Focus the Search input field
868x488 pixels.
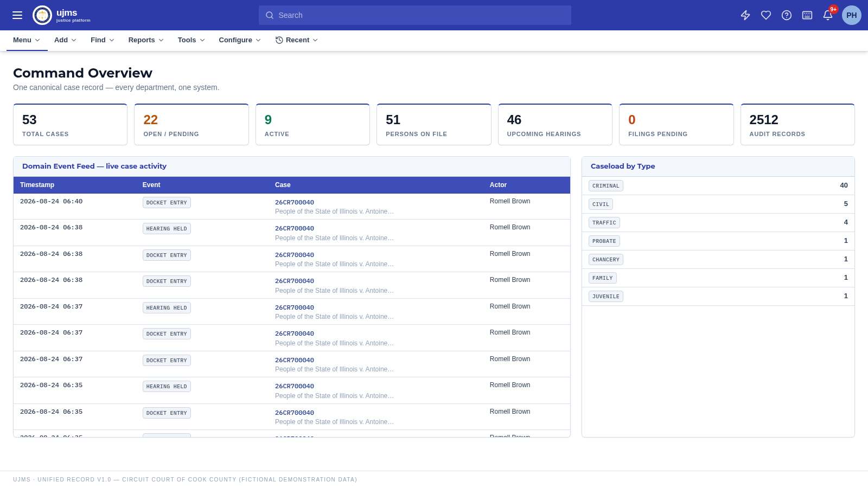pyautogui.click(x=415, y=15)
